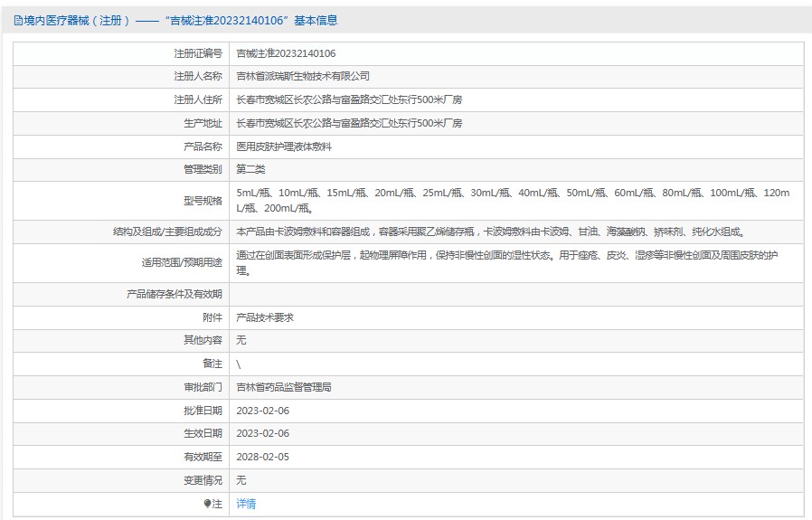
Task: Click the 第二类 management category value
Action: click(x=250, y=169)
